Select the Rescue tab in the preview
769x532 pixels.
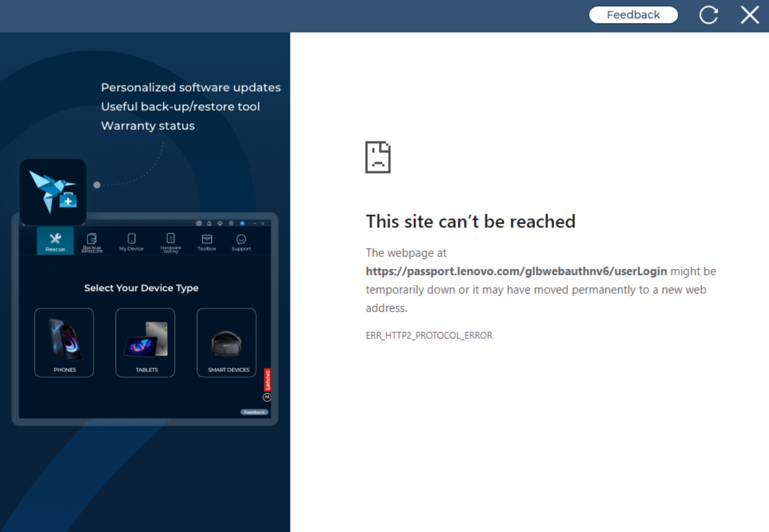coord(55,241)
